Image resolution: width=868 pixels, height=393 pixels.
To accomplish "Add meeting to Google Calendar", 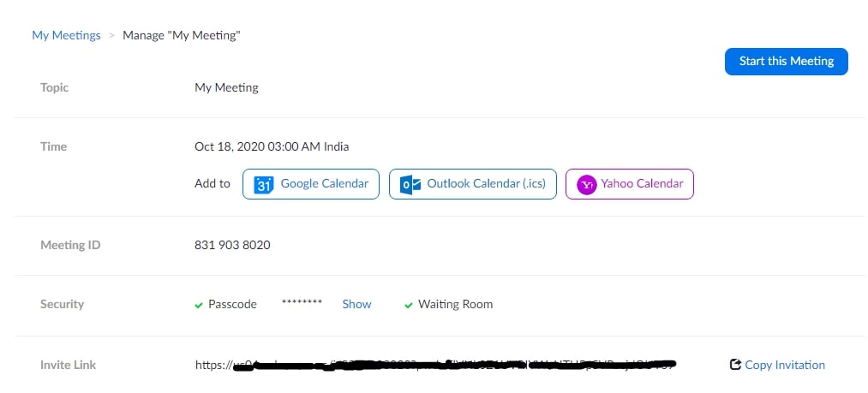I will 310,184.
